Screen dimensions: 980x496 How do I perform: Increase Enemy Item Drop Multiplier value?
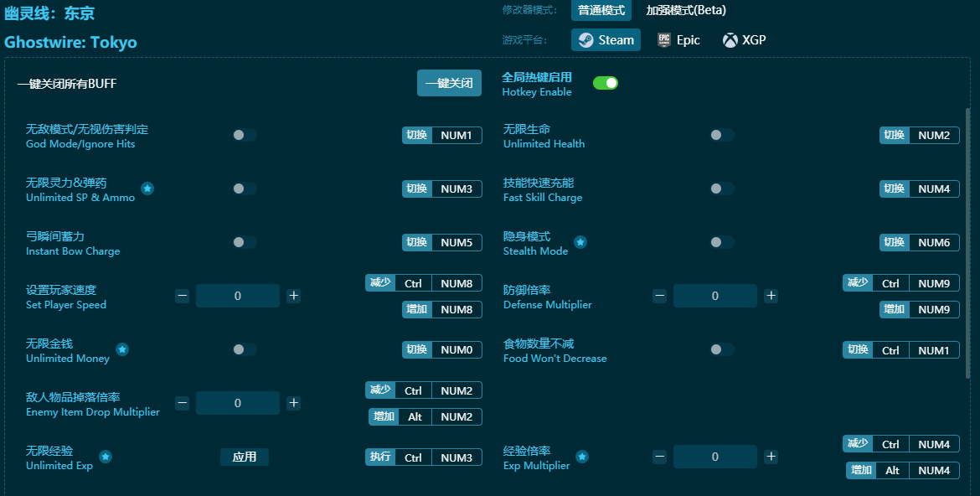tap(294, 403)
